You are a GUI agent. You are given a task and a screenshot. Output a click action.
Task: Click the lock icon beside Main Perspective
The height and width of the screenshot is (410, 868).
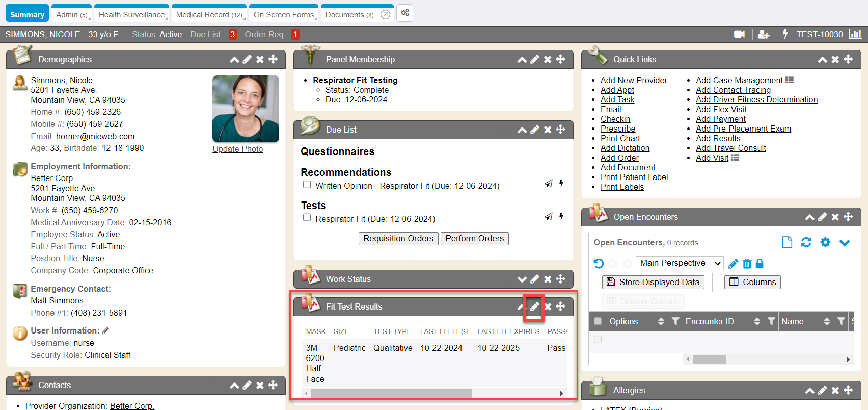coord(759,263)
